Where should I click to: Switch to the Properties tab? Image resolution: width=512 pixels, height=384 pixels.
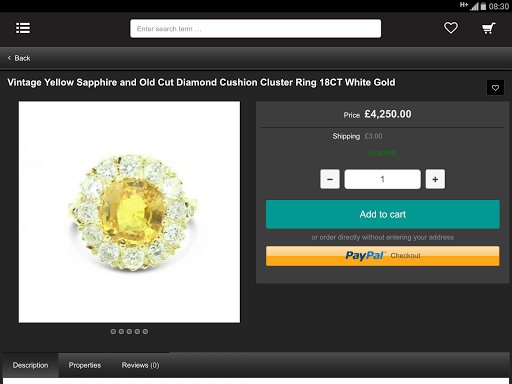[x=85, y=365]
